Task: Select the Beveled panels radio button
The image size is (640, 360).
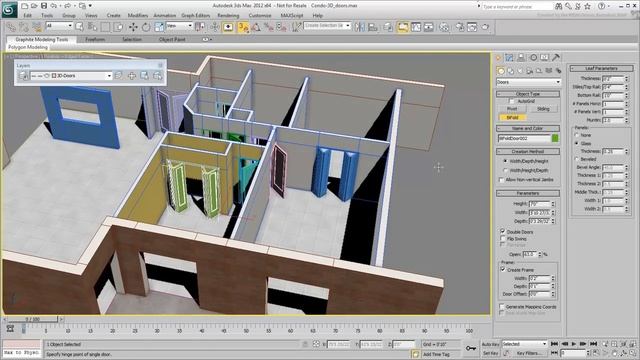Action: pos(577,159)
